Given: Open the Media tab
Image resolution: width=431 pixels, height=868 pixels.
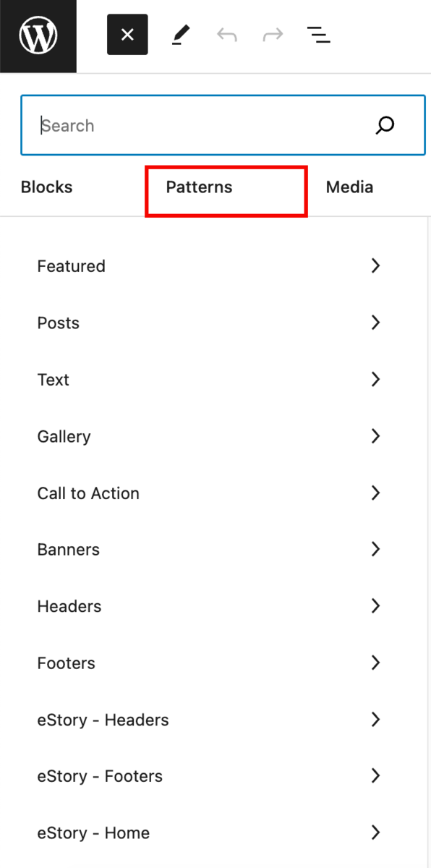Looking at the screenshot, I should coord(350,187).
